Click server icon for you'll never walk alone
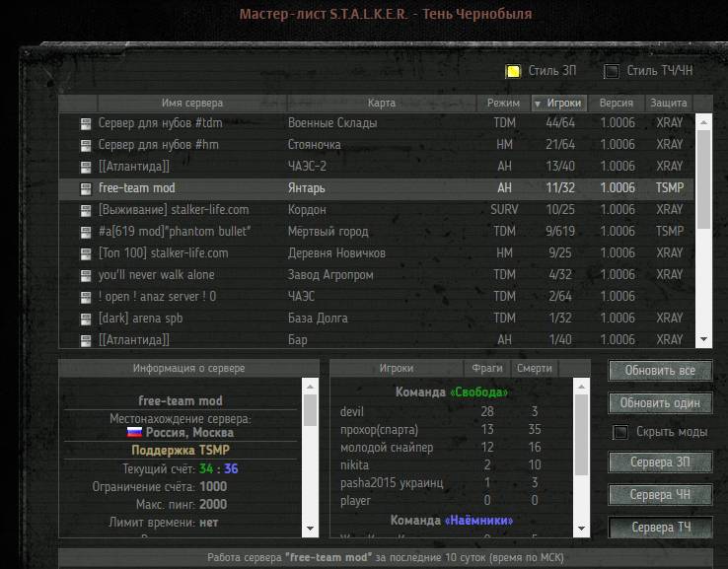The image size is (728, 569). [86, 276]
